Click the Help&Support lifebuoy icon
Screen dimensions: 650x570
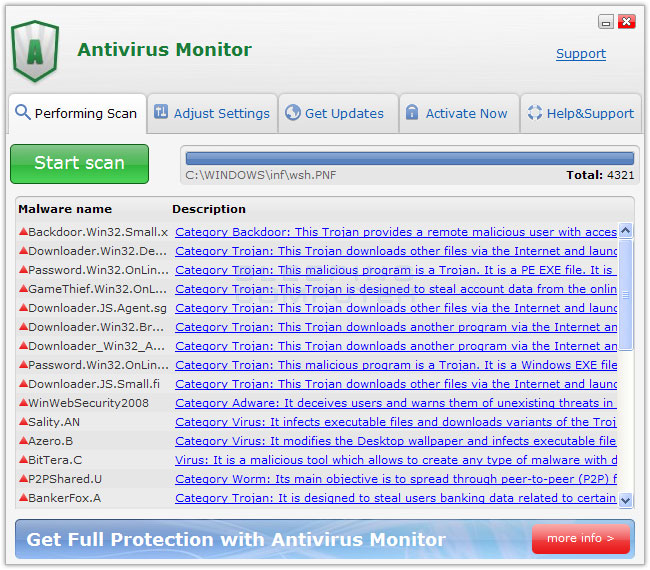(535, 112)
